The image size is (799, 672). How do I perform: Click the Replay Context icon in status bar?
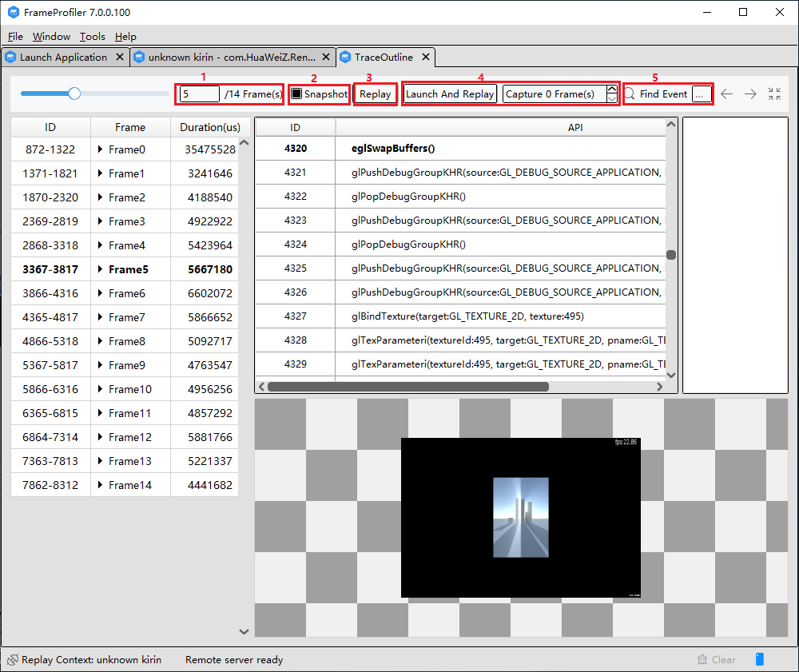[x=11, y=659]
